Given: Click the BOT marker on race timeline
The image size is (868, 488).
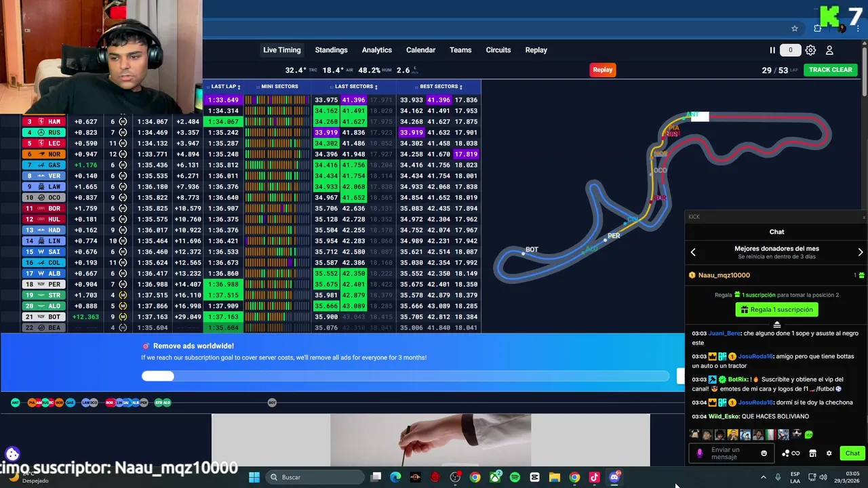Looking at the screenshot, I should pos(272,403).
